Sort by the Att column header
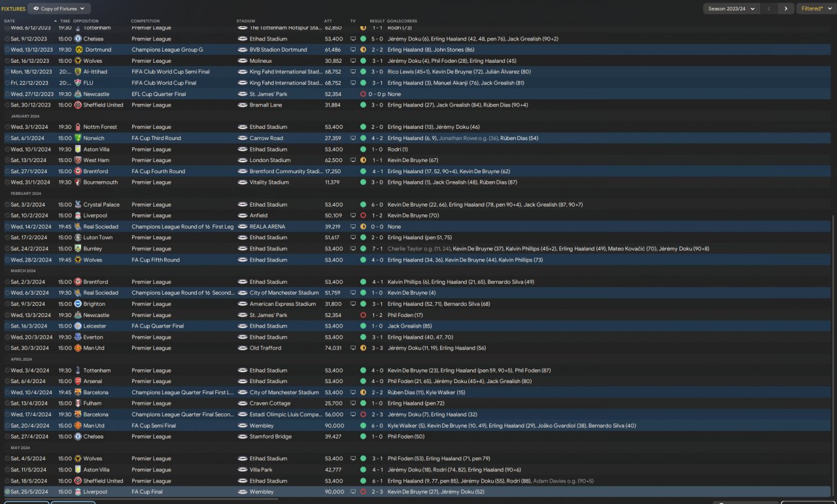Viewport: 837px width, 504px height. [x=328, y=21]
